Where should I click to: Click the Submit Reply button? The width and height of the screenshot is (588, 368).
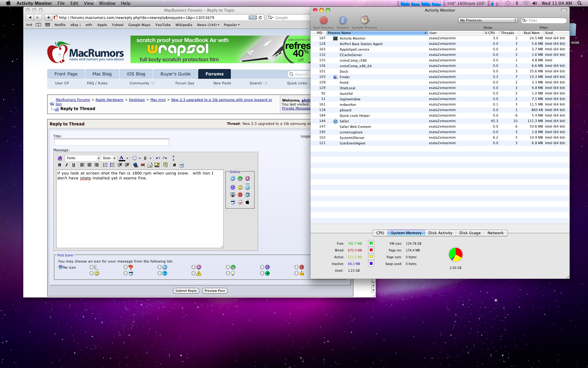tap(186, 291)
